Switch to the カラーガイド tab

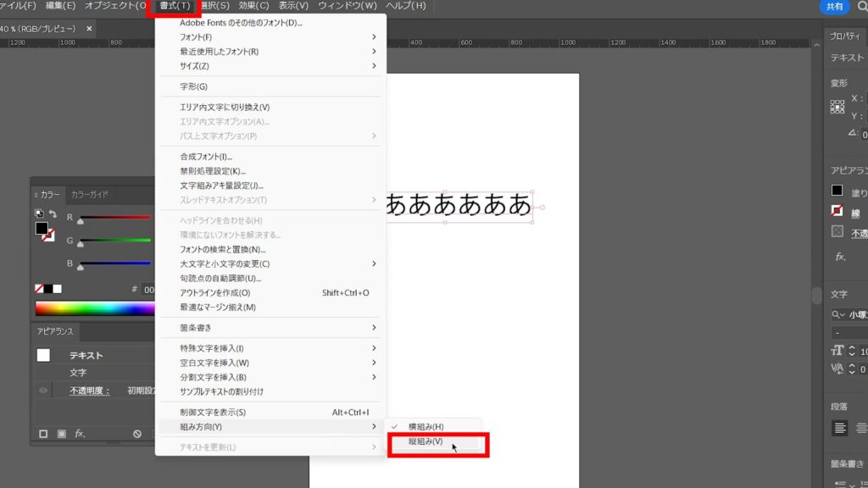click(x=90, y=195)
